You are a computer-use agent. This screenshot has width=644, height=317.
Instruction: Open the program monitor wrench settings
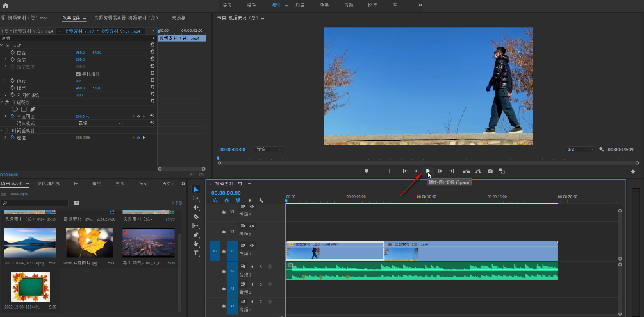click(602, 150)
